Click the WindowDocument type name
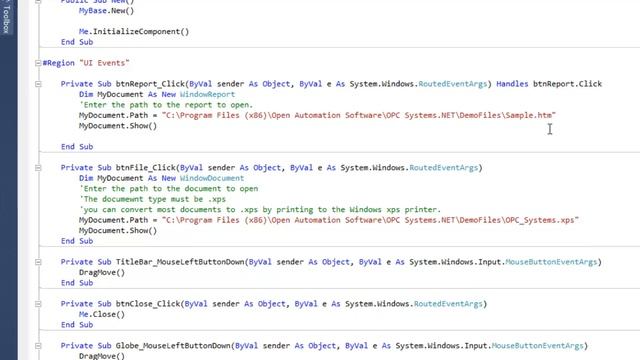Viewport: 640px width, 360px height. click(212, 178)
